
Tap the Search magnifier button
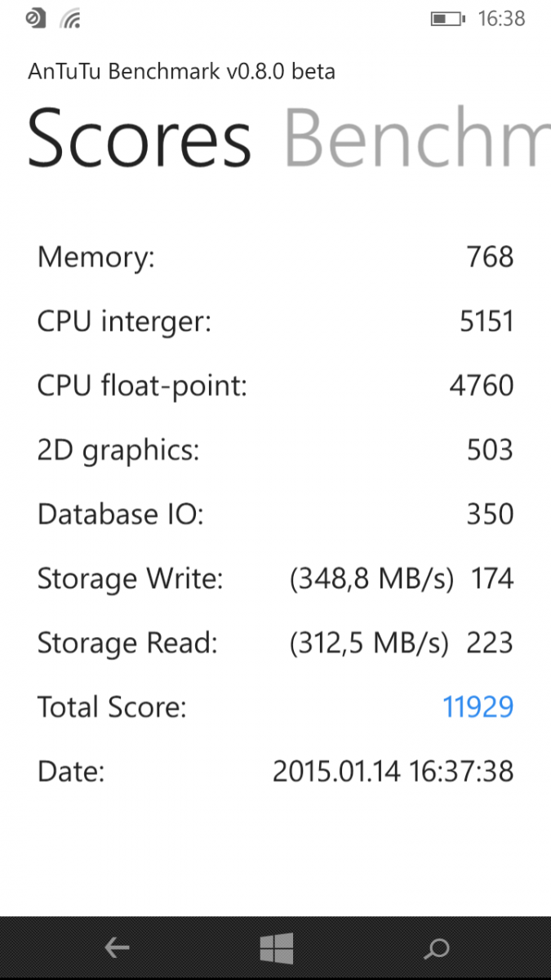[438, 948]
